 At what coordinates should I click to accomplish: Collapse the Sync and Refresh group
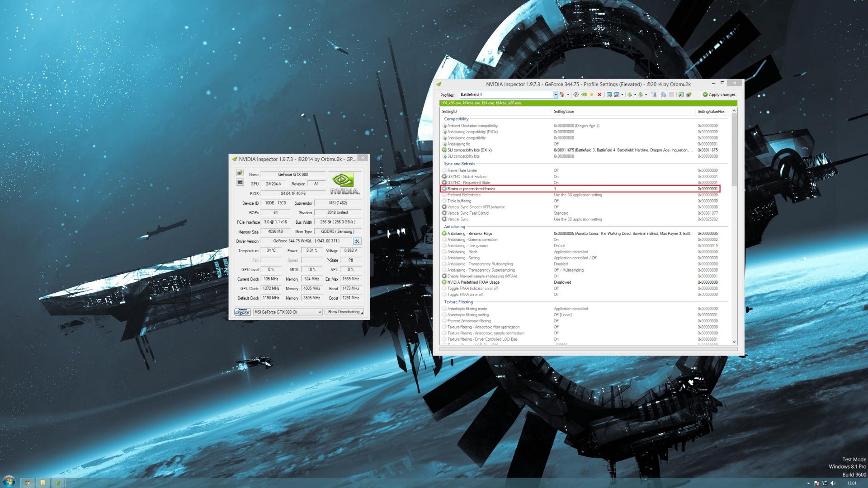459,164
